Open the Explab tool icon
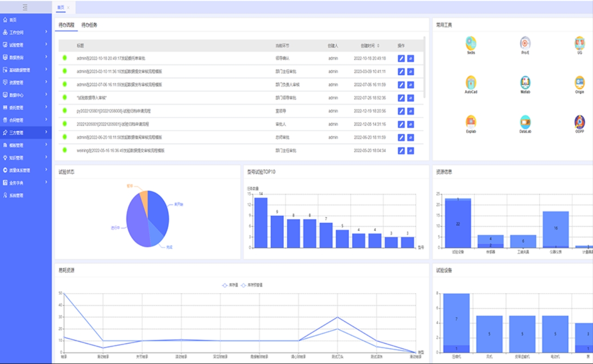Screen dimensions: 593x364 point(471,122)
